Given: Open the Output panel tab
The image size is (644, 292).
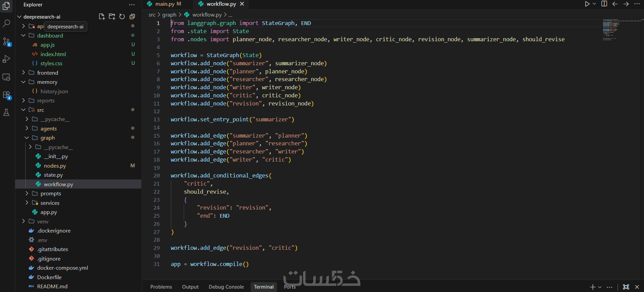Looking at the screenshot, I should 190,287.
